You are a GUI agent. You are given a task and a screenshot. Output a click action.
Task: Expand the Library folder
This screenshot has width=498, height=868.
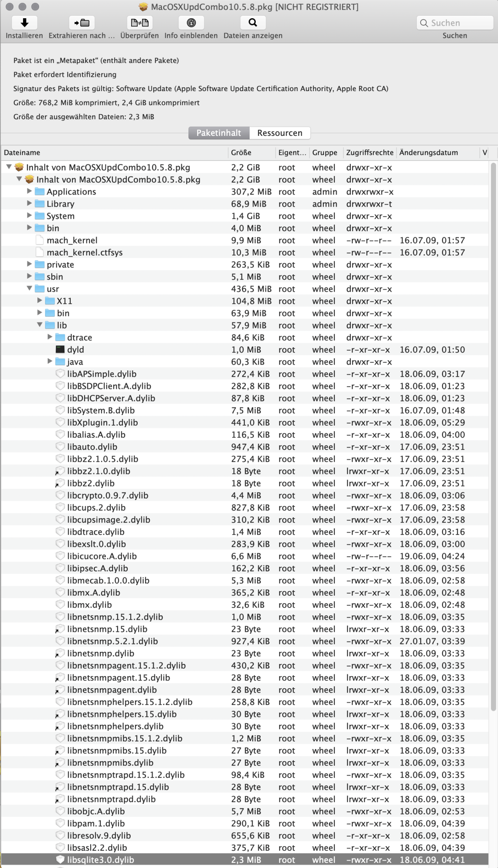pyautogui.click(x=30, y=203)
